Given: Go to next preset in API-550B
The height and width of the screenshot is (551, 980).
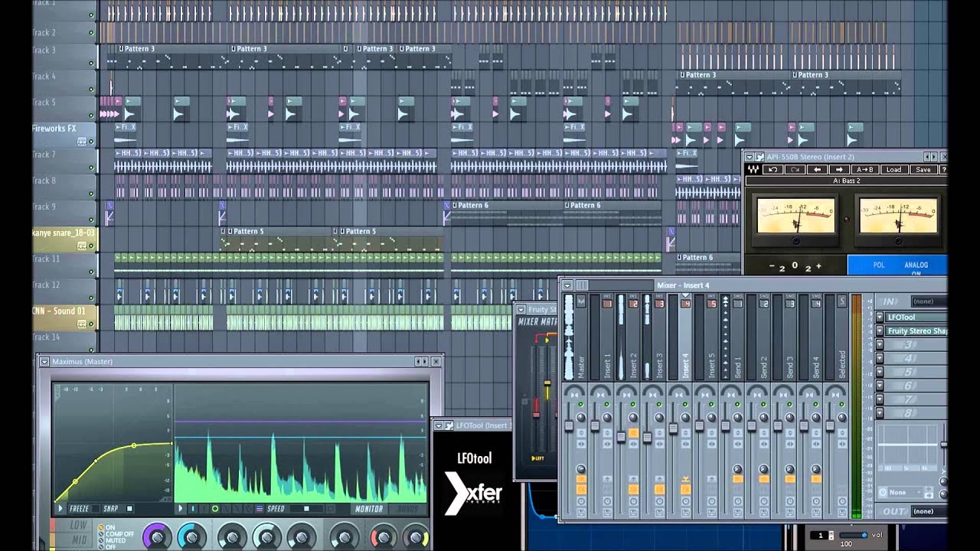Looking at the screenshot, I should pyautogui.click(x=840, y=169).
